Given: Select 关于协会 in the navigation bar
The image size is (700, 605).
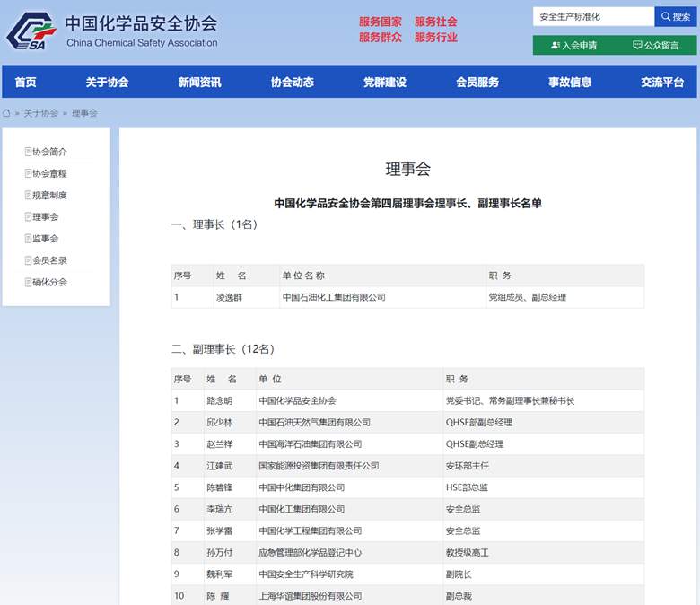Looking at the screenshot, I should point(107,83).
